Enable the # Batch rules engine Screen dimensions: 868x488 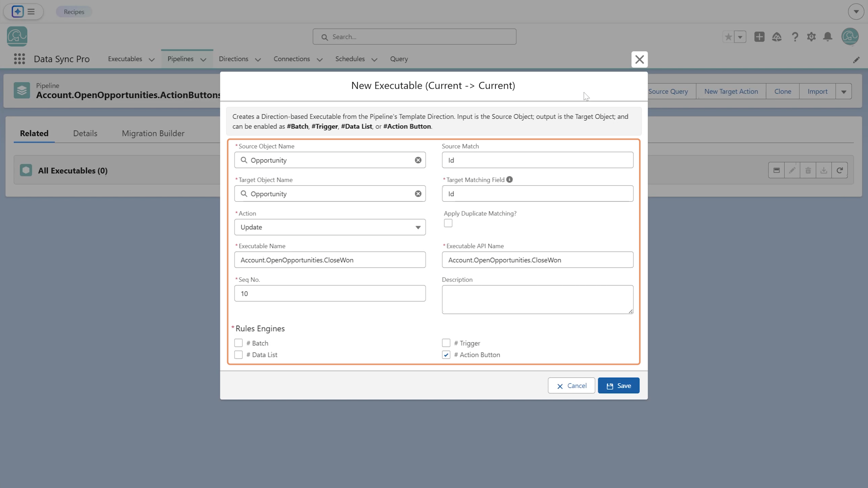coord(238,343)
